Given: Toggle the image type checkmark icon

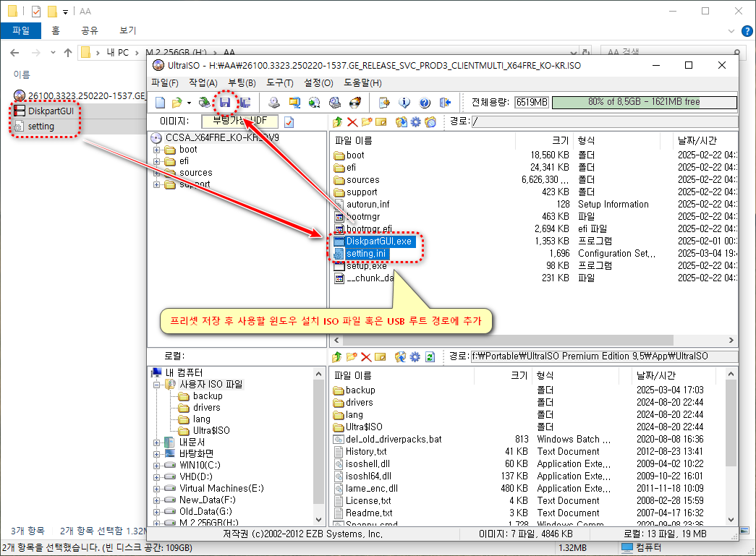Looking at the screenshot, I should (289, 122).
